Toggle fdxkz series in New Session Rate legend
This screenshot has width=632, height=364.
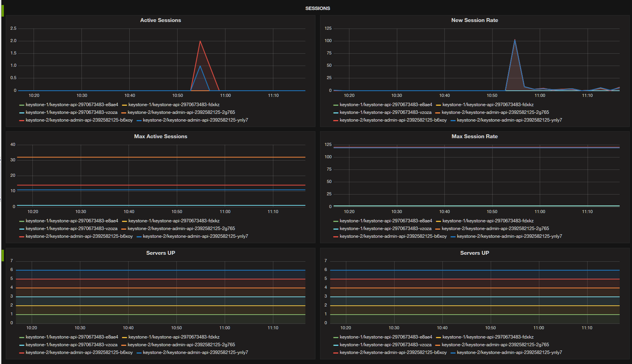pyautogui.click(x=488, y=105)
